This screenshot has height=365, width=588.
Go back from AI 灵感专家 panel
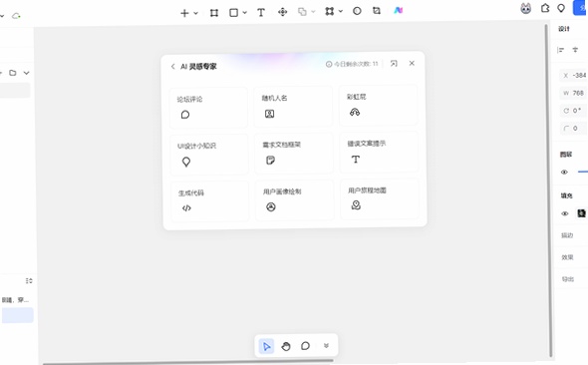tap(172, 67)
